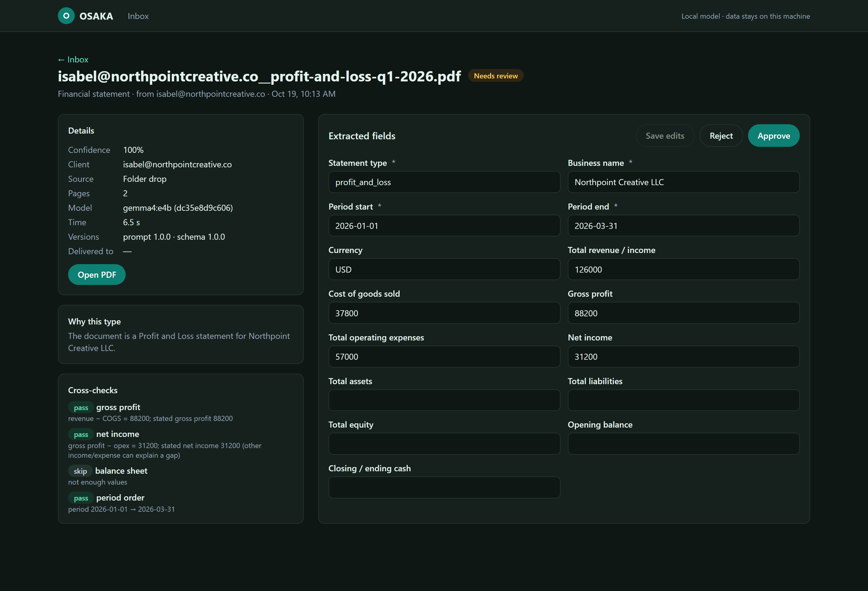The height and width of the screenshot is (591, 868).
Task: Click 'revenue − COGS = 88200' cross-check detail
Action: pos(150,419)
